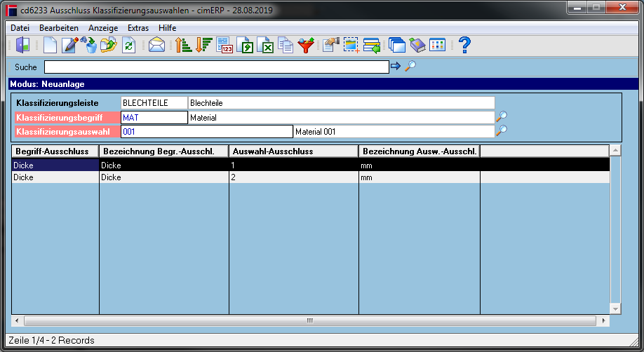Click the refresh document icon
644x352 pixels.
point(128,45)
